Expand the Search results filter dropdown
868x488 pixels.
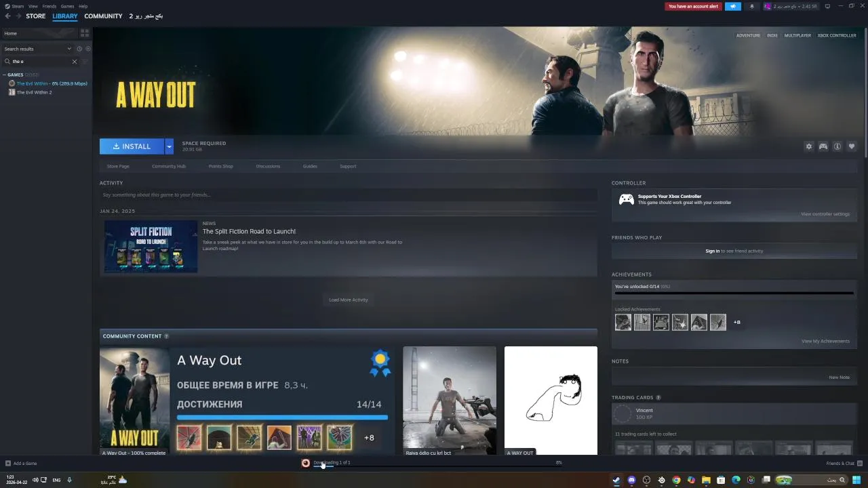[37, 49]
